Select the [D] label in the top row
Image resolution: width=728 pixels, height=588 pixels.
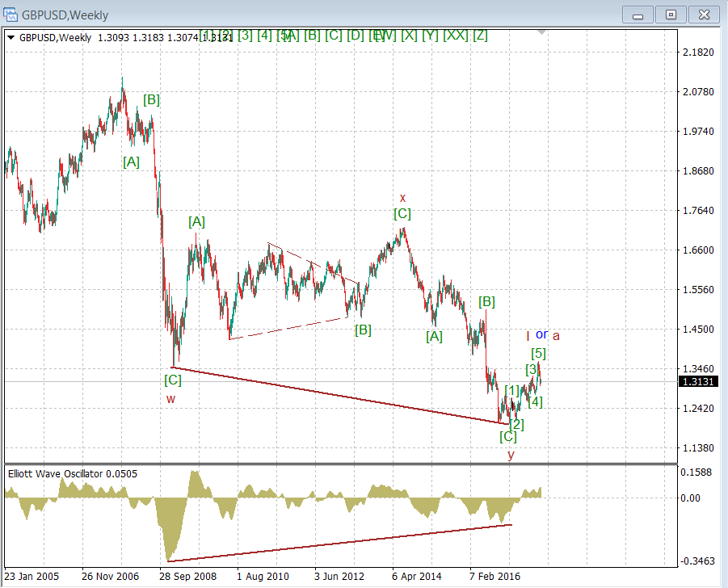tap(356, 35)
